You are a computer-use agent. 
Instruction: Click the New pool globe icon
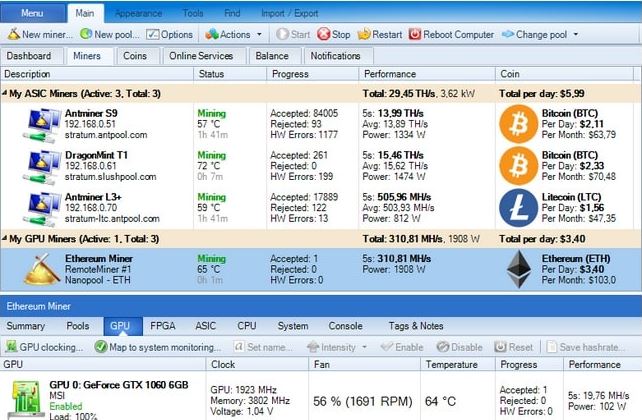(x=86, y=34)
